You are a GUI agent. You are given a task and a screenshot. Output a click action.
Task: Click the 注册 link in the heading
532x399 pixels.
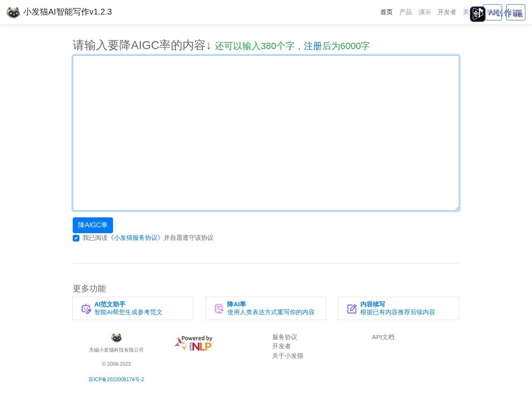point(313,46)
